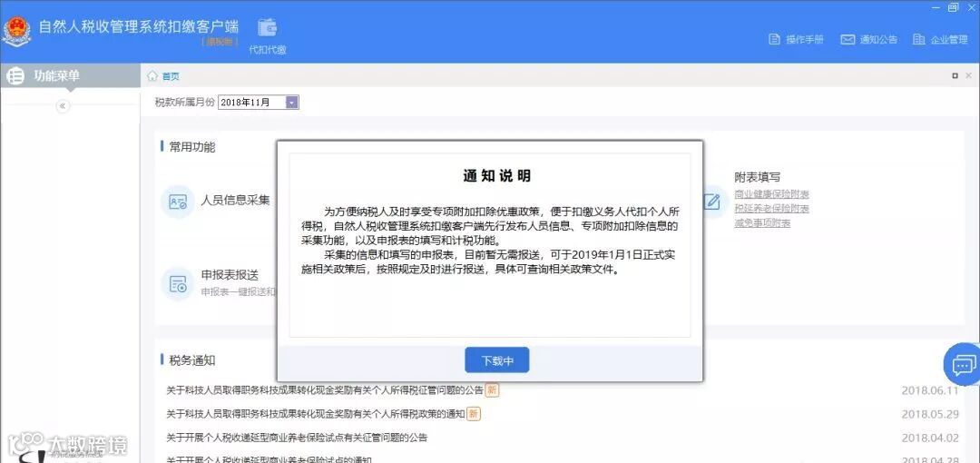Image resolution: width=980 pixels, height=463 pixels.
Task: Click the 申报表报送 icon
Action: pyautogui.click(x=178, y=283)
